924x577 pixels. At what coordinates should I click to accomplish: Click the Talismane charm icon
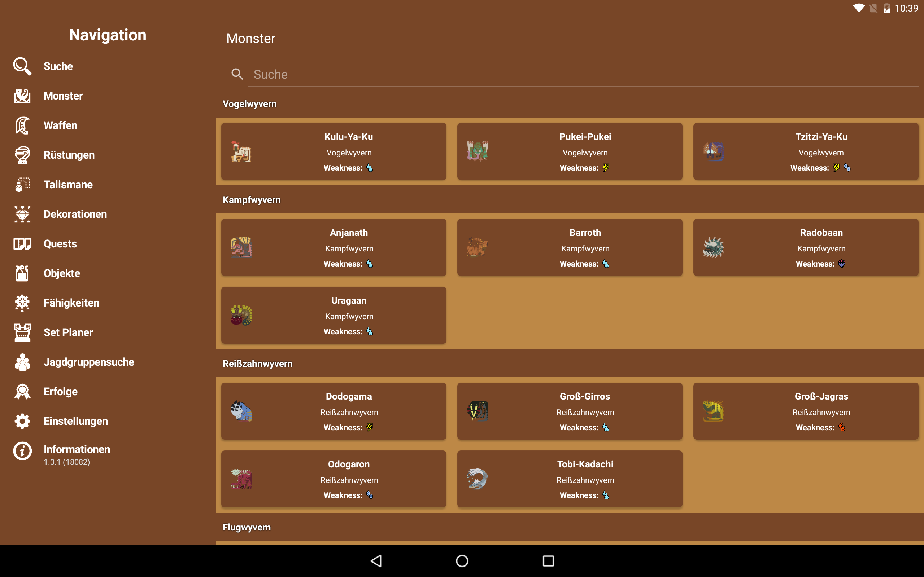click(x=22, y=185)
